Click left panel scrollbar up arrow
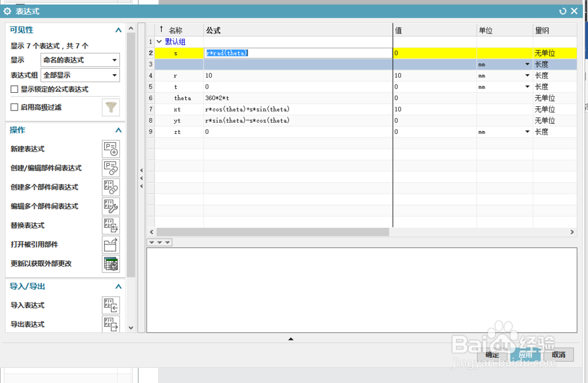This screenshot has width=588, height=383. point(131,28)
